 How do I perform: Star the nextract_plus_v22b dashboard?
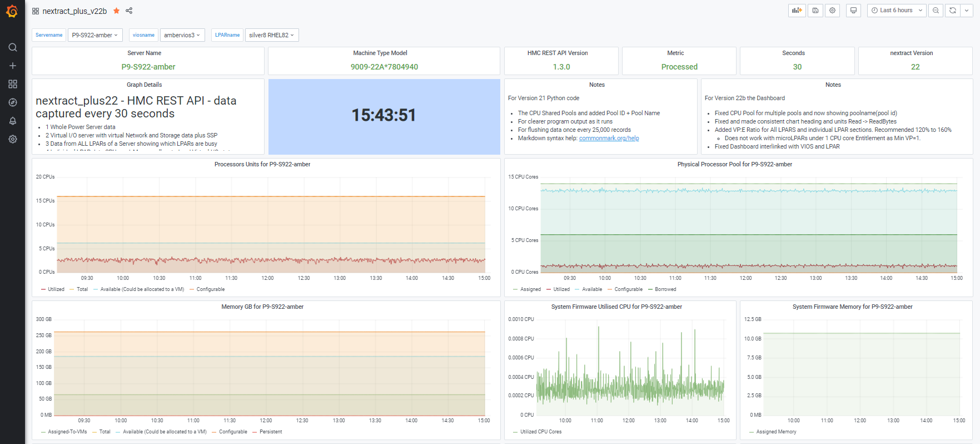click(116, 11)
